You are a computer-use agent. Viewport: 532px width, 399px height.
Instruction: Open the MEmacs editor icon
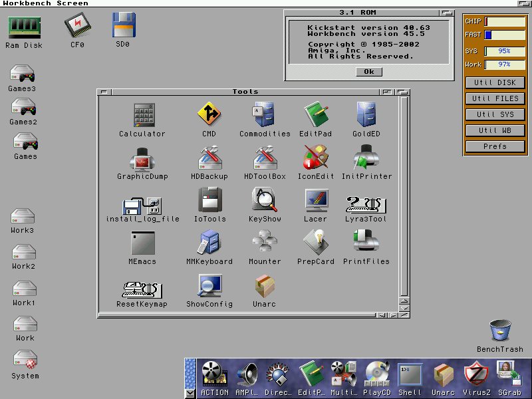click(143, 243)
